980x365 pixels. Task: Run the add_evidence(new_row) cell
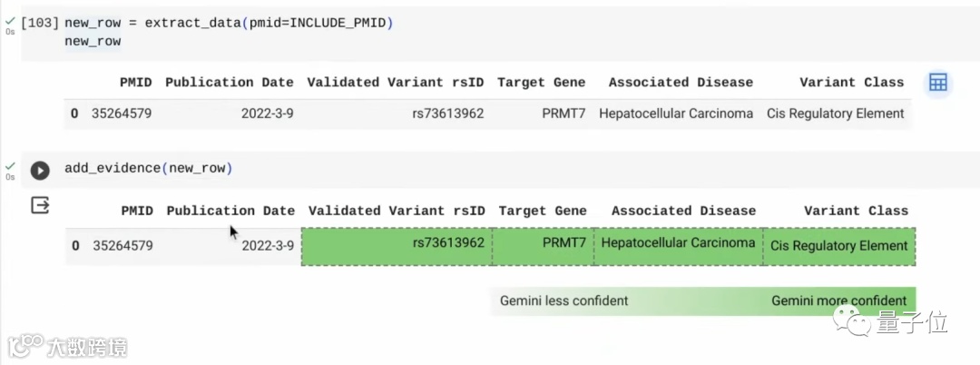click(40, 170)
